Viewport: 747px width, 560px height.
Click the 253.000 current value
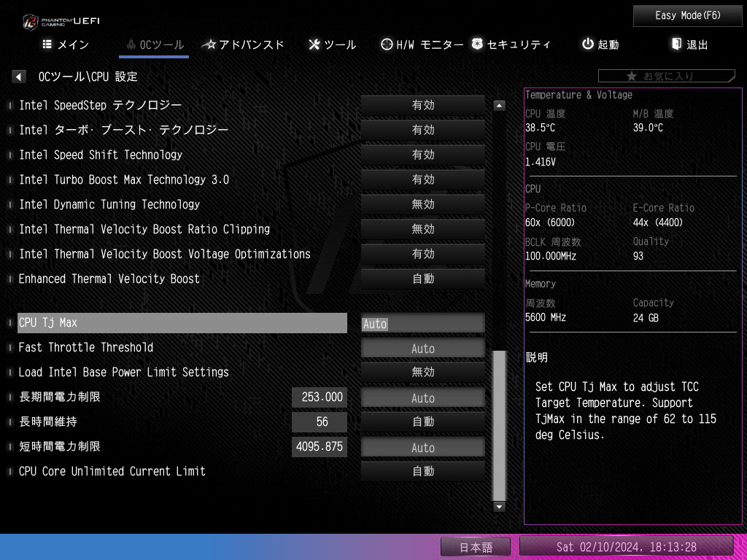pyautogui.click(x=320, y=397)
